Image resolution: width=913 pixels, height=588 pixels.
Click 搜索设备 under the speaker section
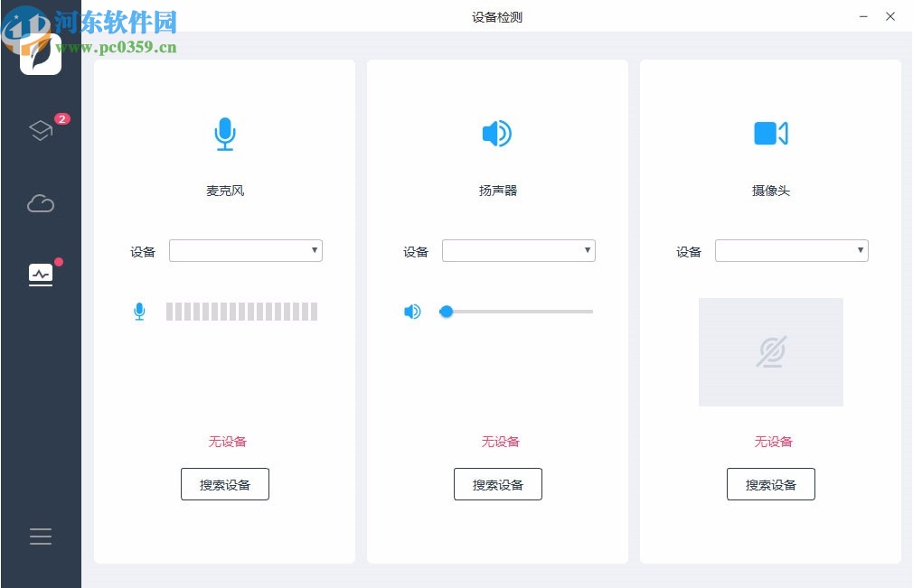pos(497,483)
